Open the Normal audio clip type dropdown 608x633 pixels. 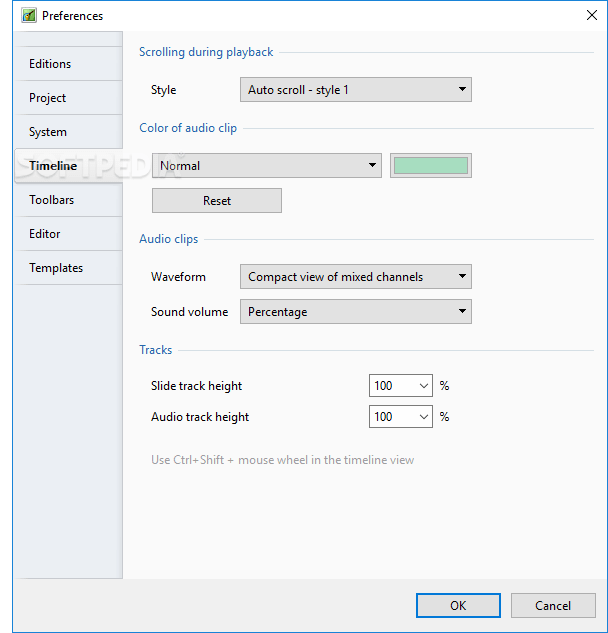pos(267,166)
